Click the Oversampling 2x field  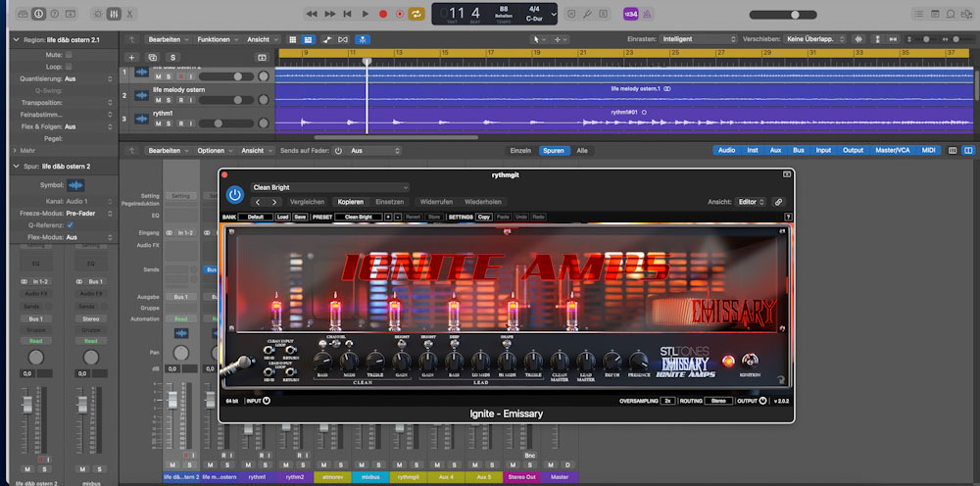(x=668, y=401)
